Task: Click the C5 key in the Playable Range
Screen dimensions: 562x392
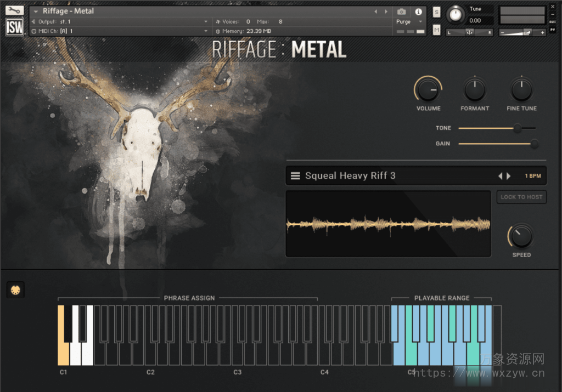Action: point(411,351)
